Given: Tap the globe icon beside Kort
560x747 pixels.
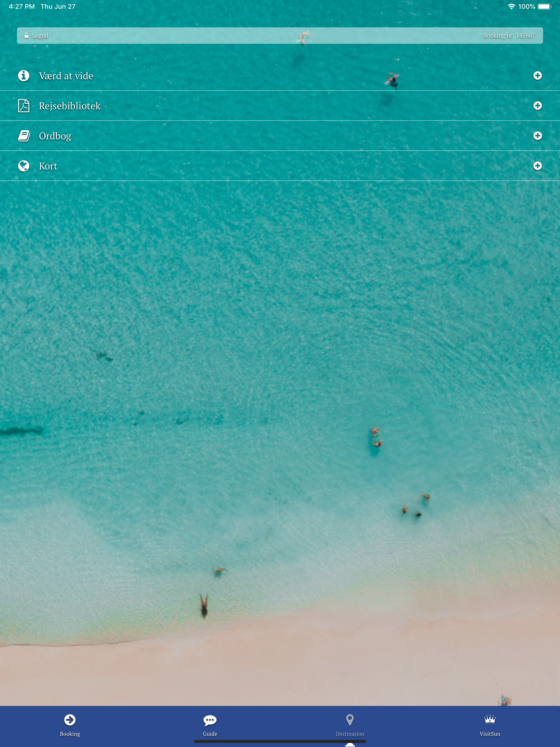Looking at the screenshot, I should coord(24,166).
